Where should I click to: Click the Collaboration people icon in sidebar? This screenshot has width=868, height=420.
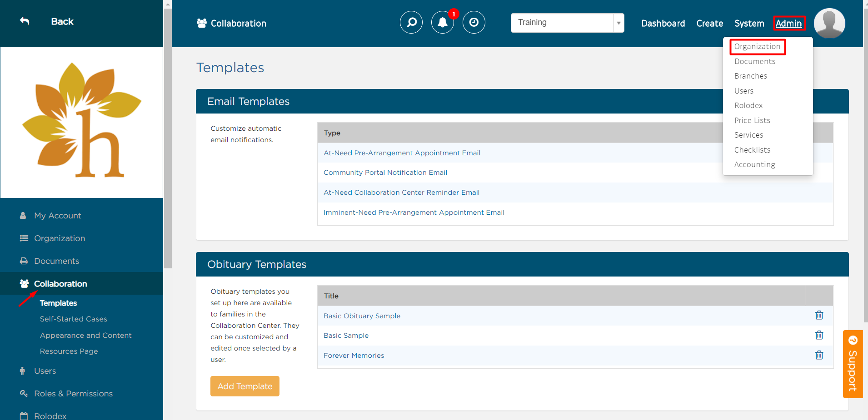[25, 284]
